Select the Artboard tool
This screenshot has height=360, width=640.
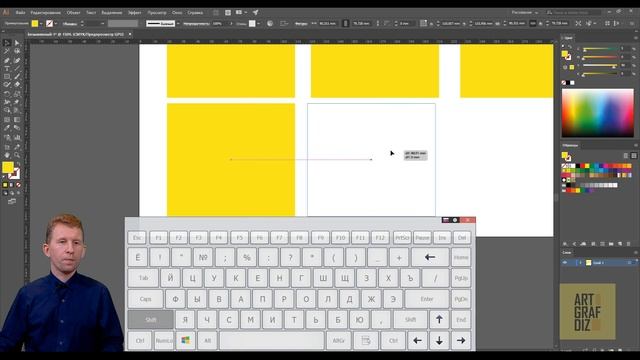coord(7,147)
